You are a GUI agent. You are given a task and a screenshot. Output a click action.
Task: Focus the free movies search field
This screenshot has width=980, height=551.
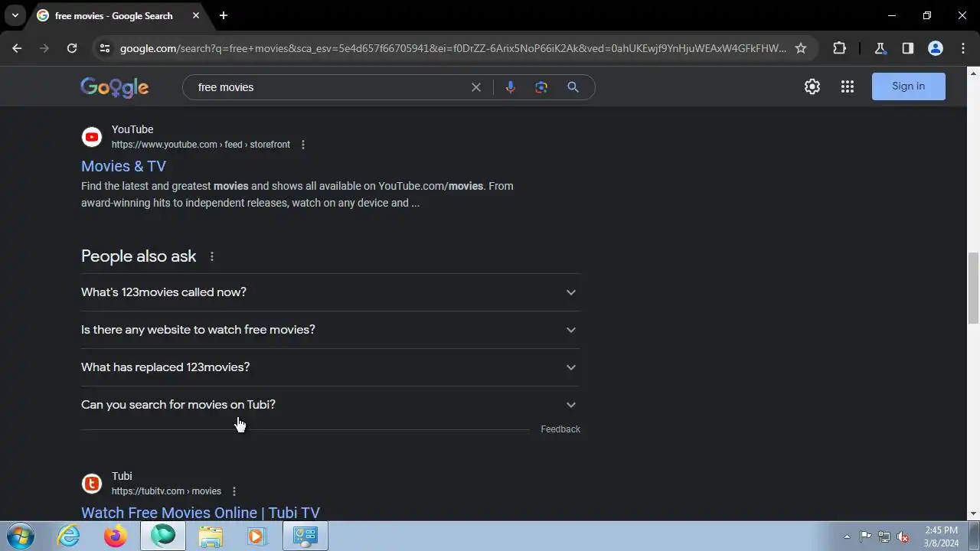pyautogui.click(x=329, y=87)
